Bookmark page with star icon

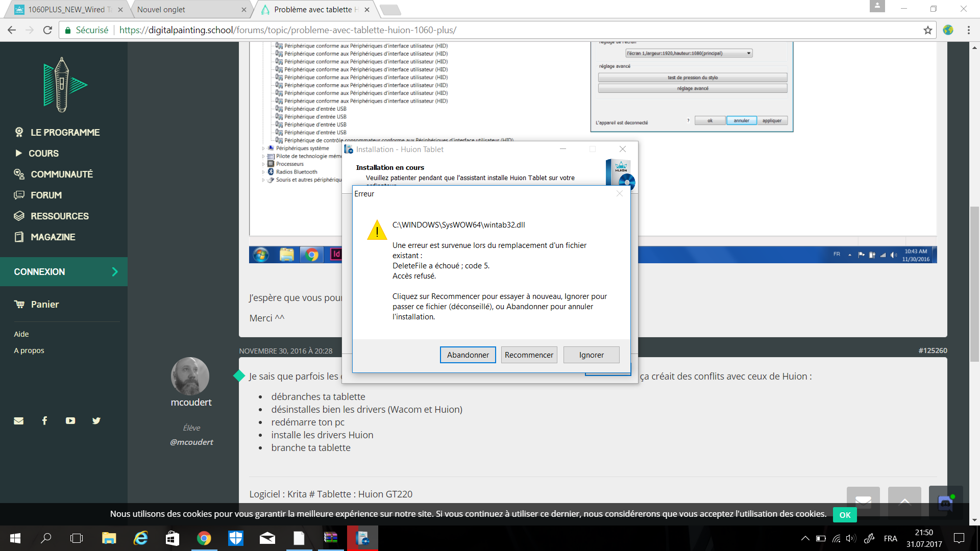coord(927,30)
